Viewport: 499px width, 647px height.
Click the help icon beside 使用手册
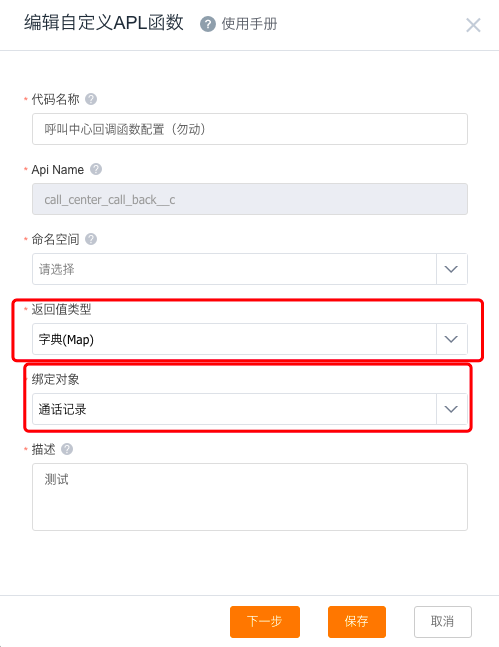coord(208,24)
